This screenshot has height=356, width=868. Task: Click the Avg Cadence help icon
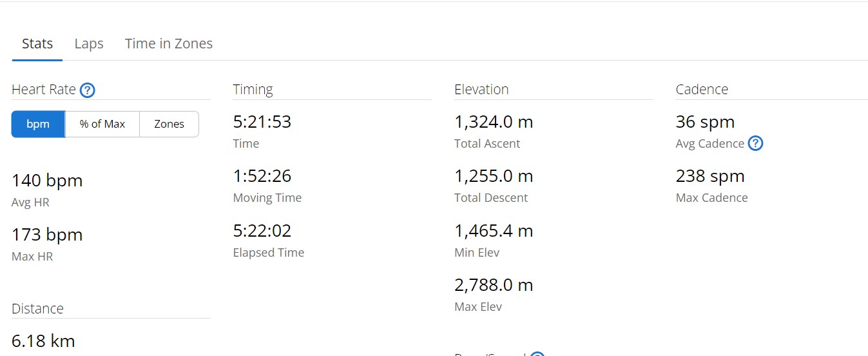coord(755,144)
